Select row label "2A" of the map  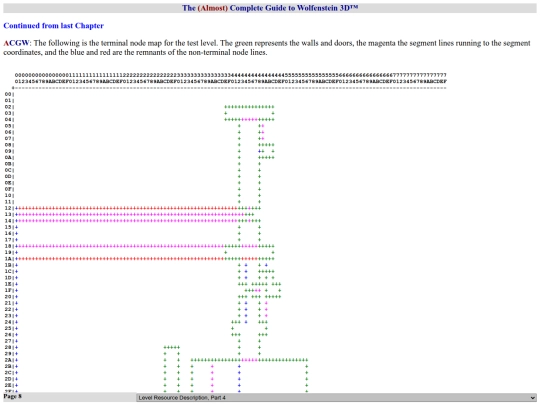pyautogui.click(x=8, y=360)
